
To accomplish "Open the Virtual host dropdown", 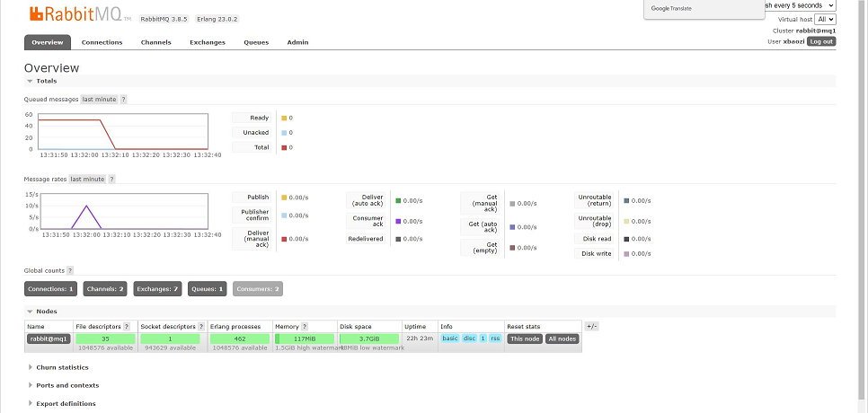I will (825, 20).
